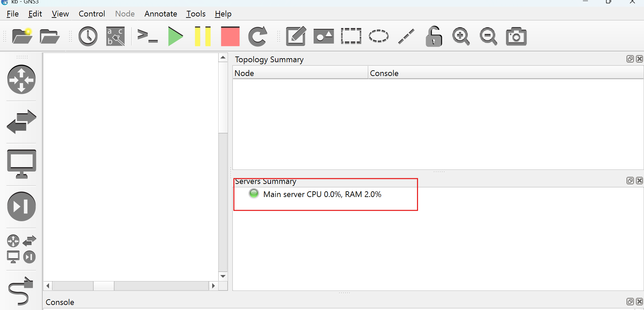Open console to all devices
Screen dimensions: 644x310
pyautogui.click(x=147, y=36)
